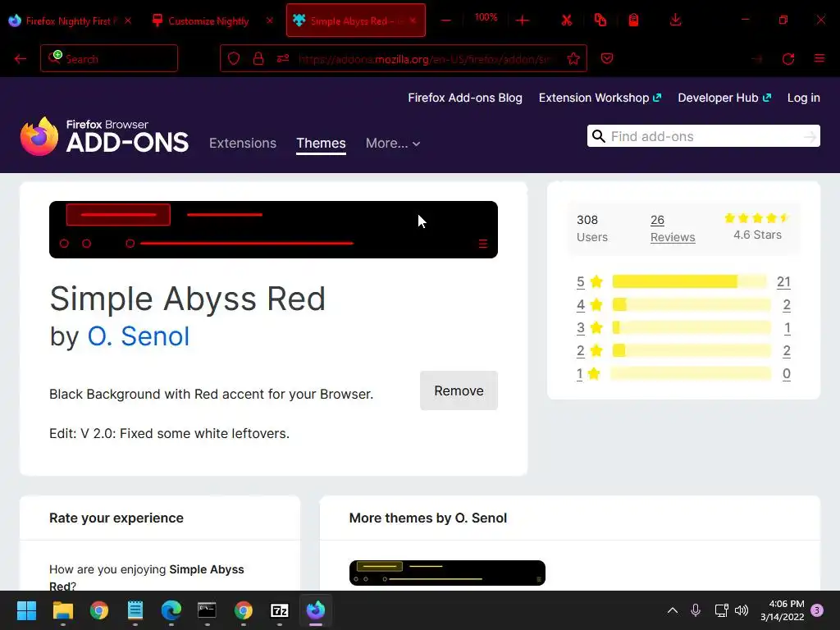Screen dimensions: 840x630
Task: Open the Extensions section
Action: tap(243, 143)
